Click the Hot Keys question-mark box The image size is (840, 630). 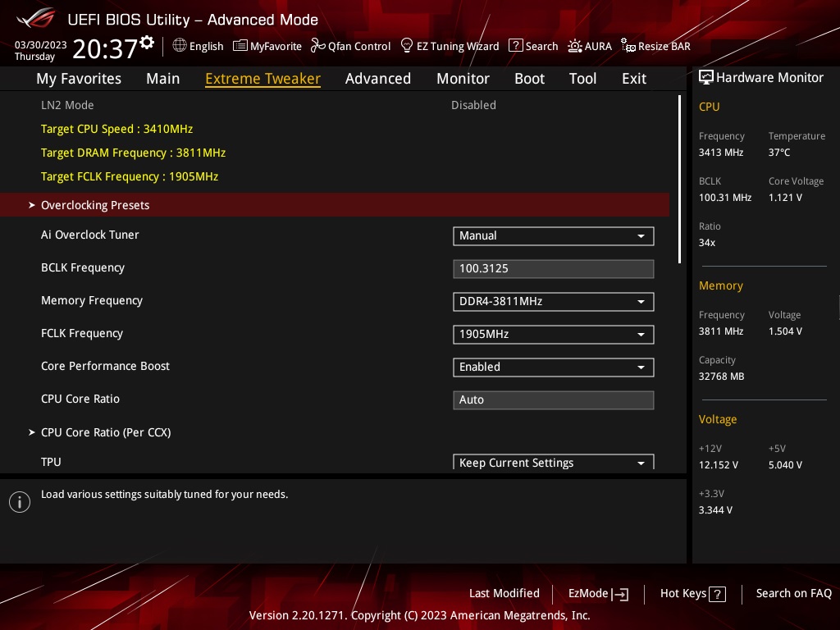pos(717,594)
